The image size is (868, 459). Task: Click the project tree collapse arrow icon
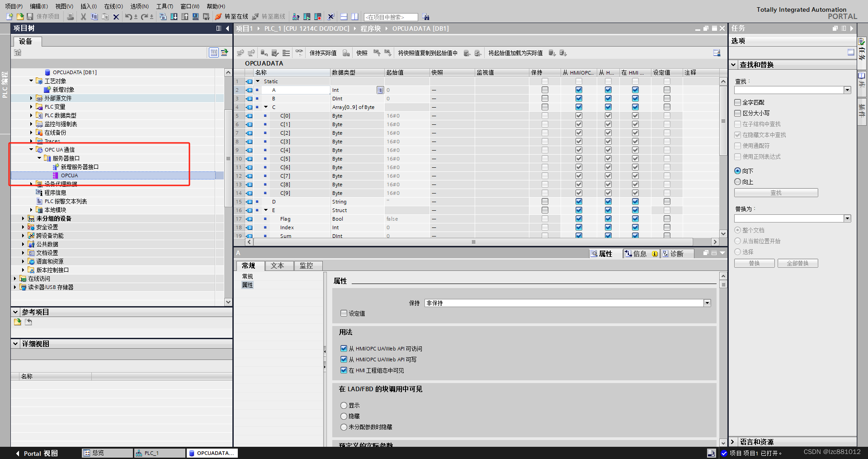click(227, 28)
